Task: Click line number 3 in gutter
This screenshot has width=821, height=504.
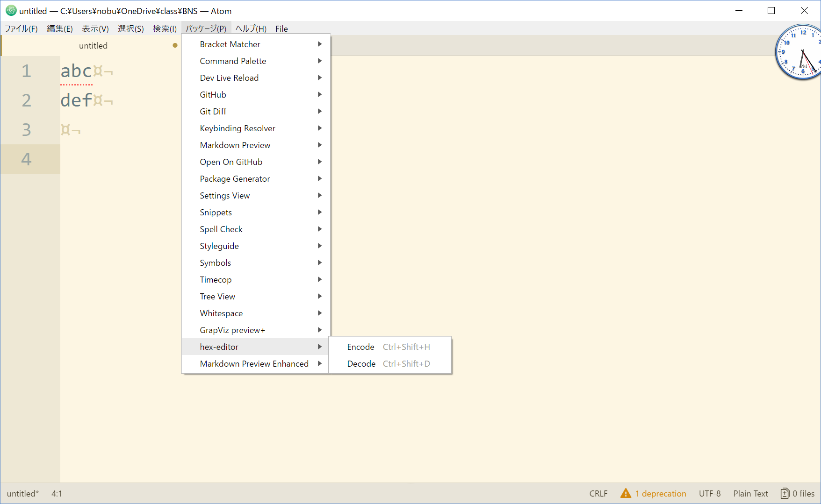Action: [x=26, y=130]
